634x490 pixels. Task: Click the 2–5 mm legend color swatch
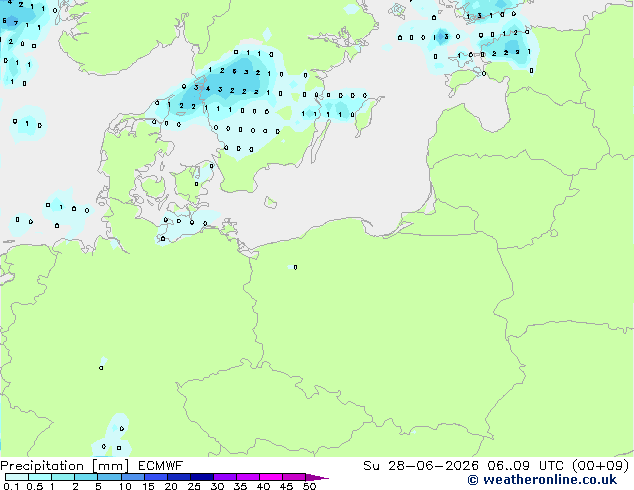(86, 477)
